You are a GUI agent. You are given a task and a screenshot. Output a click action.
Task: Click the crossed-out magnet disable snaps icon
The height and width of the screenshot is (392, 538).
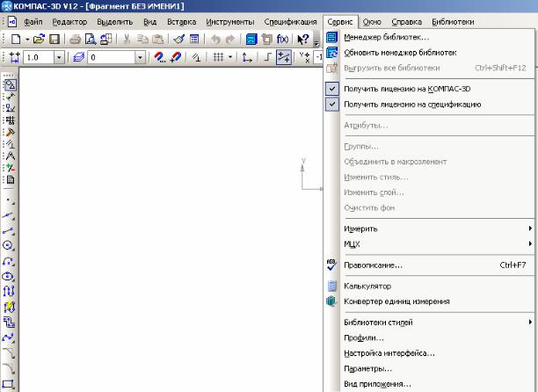[175, 57]
